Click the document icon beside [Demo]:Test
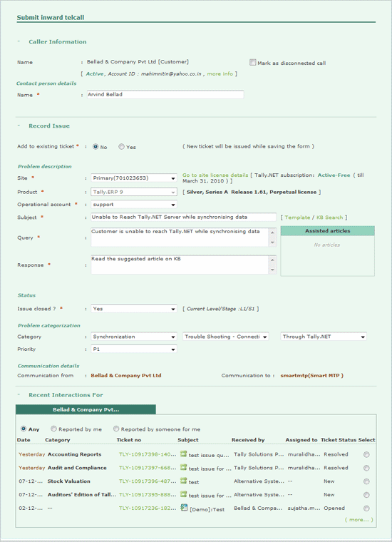 184,508
